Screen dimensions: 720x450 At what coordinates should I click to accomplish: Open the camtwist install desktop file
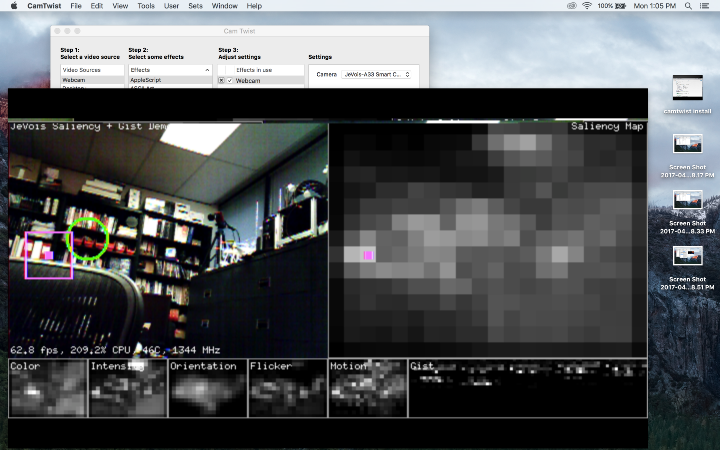[687, 95]
